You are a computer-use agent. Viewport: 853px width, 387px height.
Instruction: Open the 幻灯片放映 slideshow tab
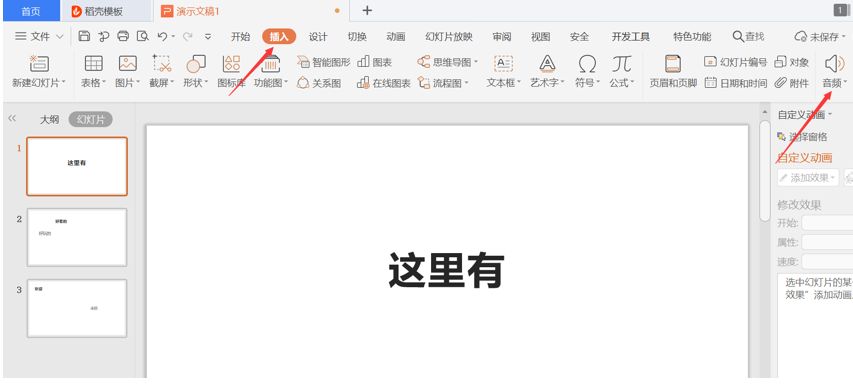pyautogui.click(x=449, y=36)
